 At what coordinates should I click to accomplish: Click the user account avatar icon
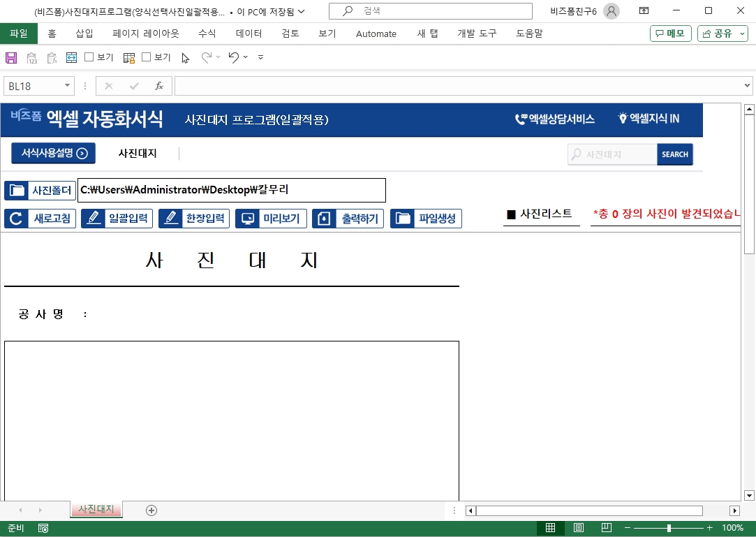coord(612,11)
